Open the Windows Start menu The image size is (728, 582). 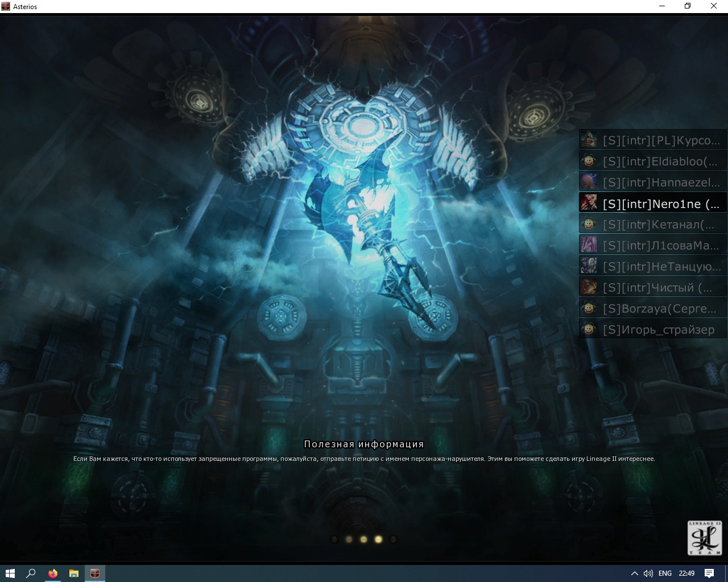pos(10,573)
